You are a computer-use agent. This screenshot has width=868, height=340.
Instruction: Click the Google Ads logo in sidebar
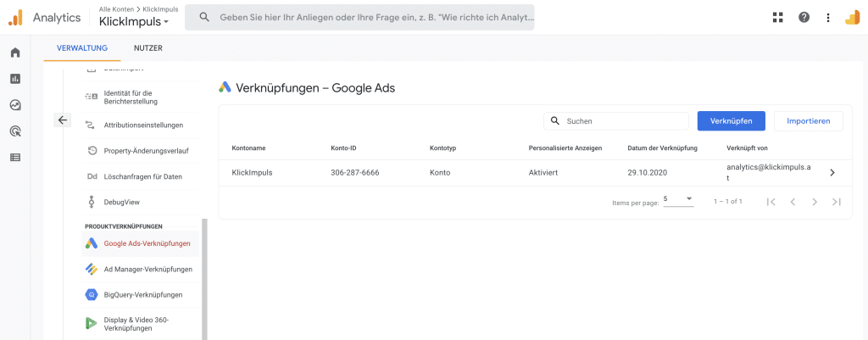92,243
